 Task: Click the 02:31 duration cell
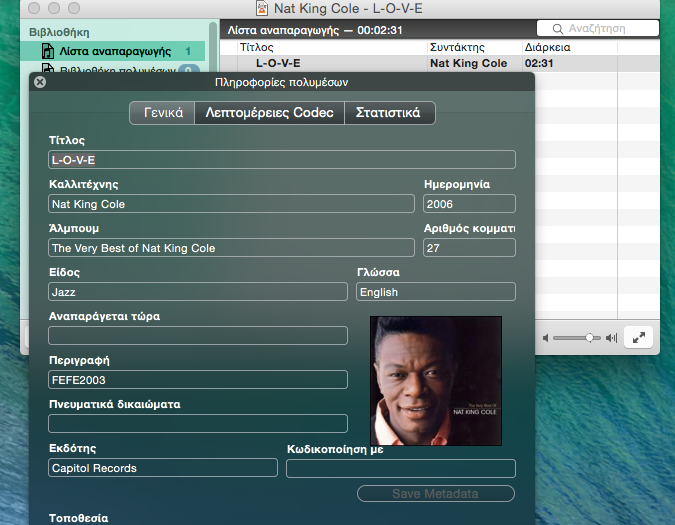539,63
